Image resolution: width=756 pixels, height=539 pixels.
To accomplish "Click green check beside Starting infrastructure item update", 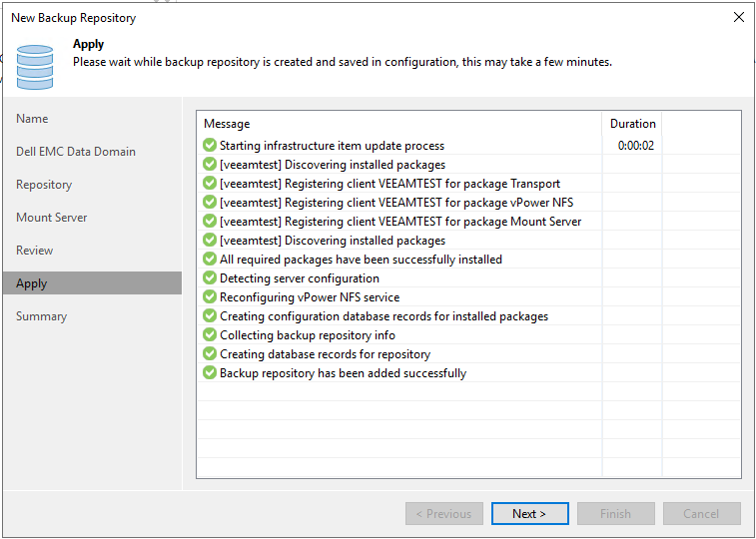I will point(210,146).
